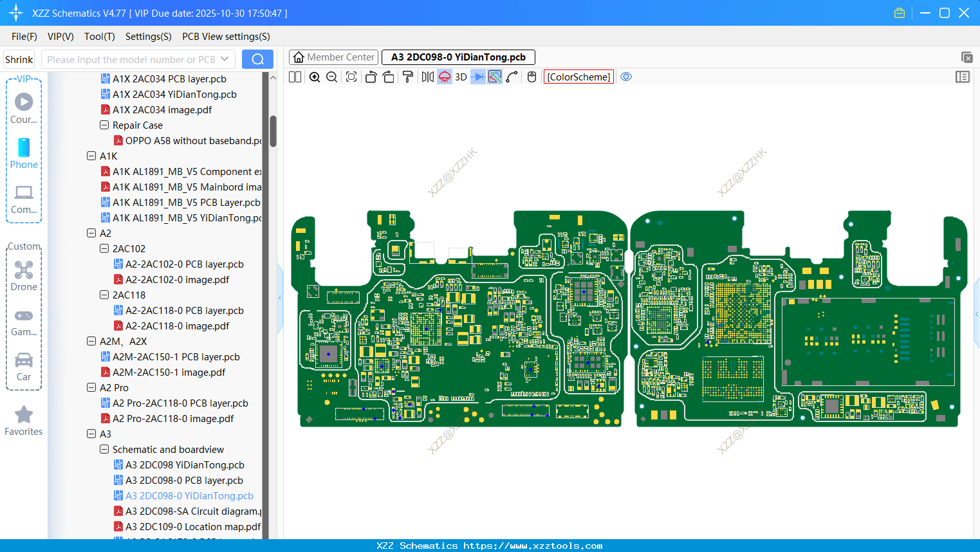Viewport: 980px width, 552px height.
Task: Click the Member Center button
Action: [x=333, y=57]
